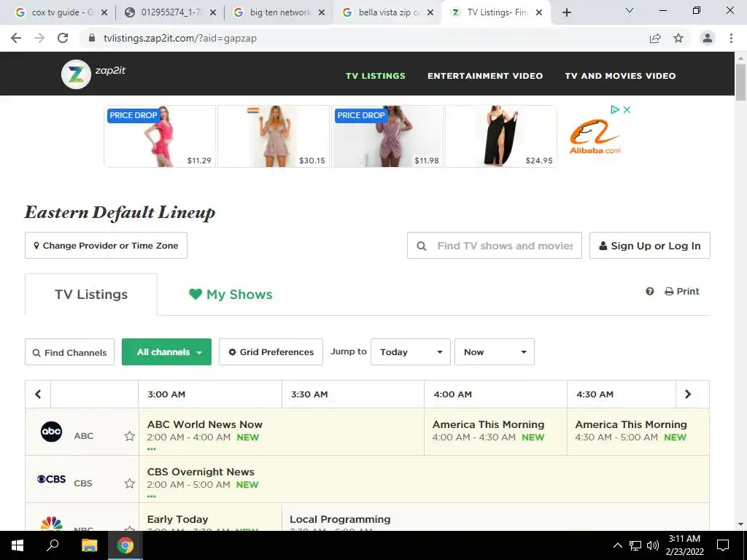Click the CBS channel logo
This screenshot has width=747, height=560.
coord(52,479)
